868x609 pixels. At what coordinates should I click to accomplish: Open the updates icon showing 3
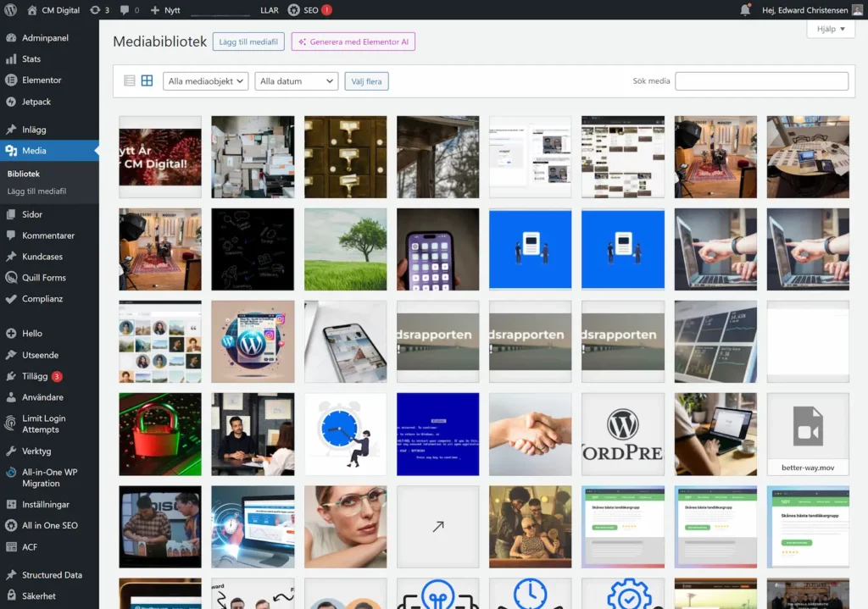(x=94, y=10)
